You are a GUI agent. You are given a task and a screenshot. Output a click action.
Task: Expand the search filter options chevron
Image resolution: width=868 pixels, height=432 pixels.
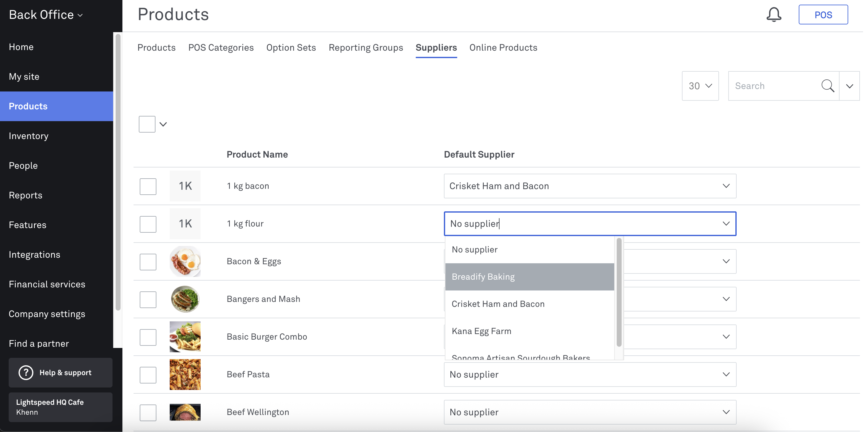point(849,86)
